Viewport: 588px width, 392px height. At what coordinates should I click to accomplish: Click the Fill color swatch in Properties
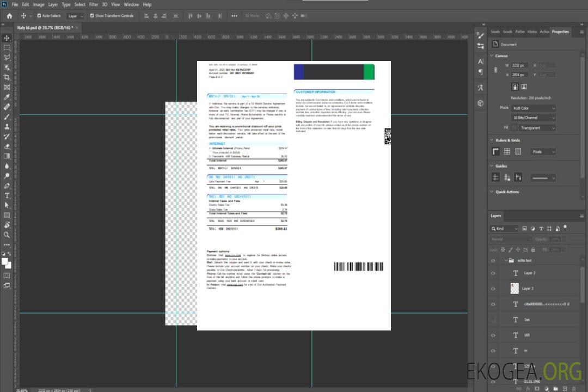pos(514,128)
